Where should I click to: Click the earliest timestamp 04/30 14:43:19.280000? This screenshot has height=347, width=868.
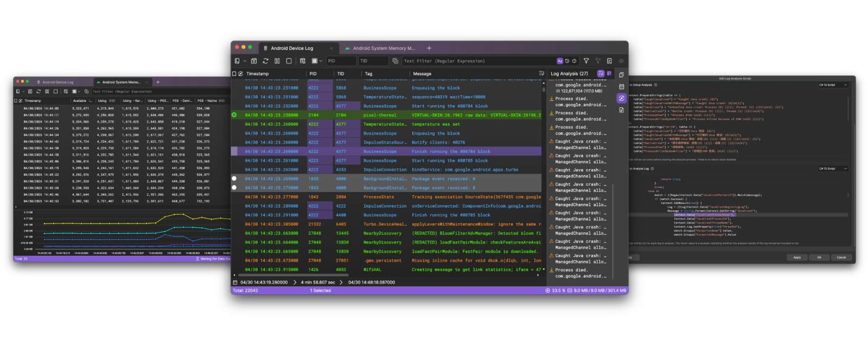click(264, 282)
